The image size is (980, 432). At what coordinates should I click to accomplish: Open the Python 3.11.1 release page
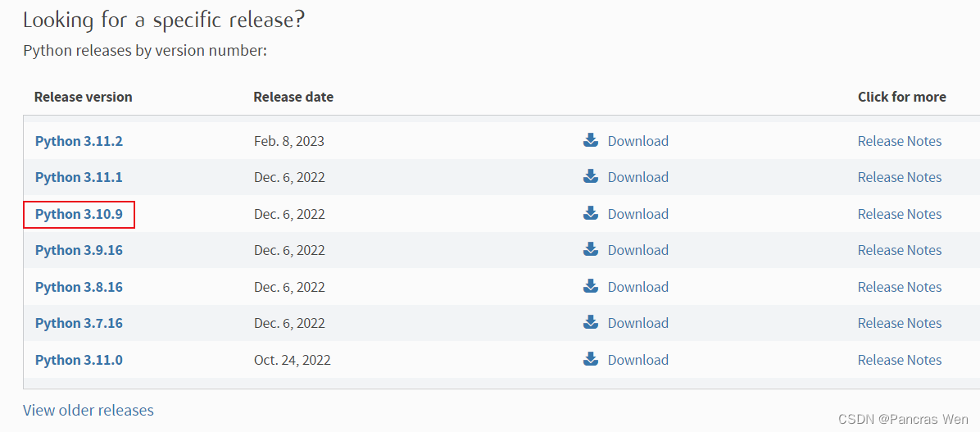coord(79,178)
